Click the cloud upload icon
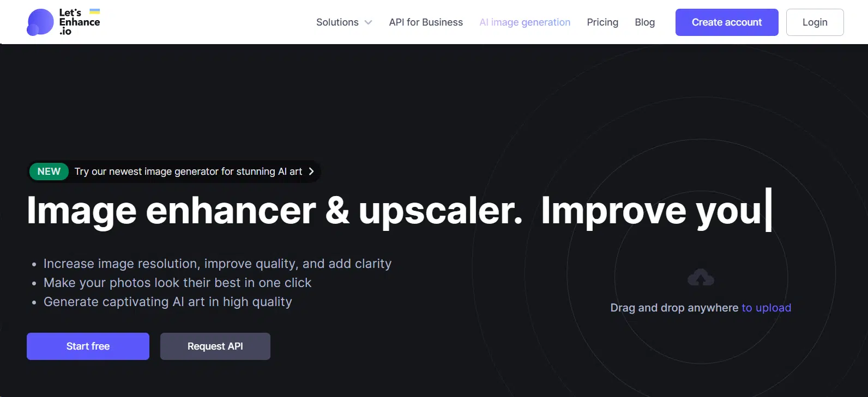 (701, 278)
